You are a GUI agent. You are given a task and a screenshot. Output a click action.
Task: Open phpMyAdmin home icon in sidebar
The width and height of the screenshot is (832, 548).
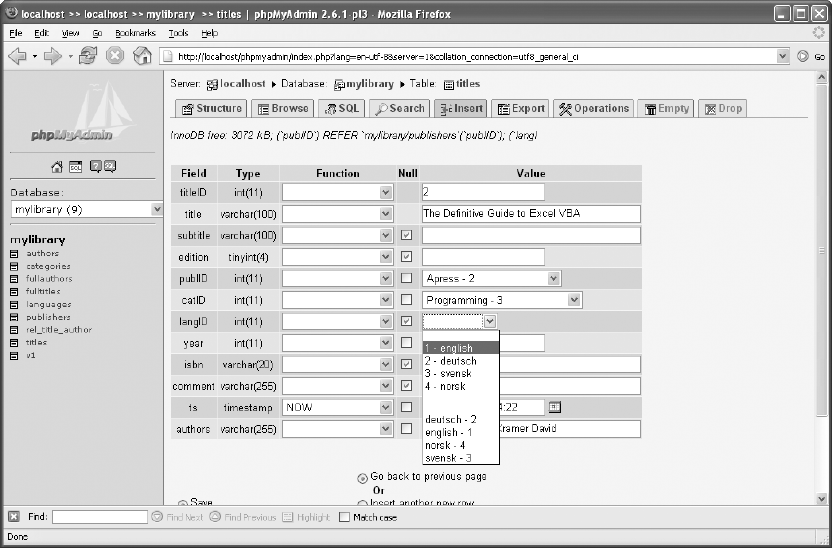[57, 167]
